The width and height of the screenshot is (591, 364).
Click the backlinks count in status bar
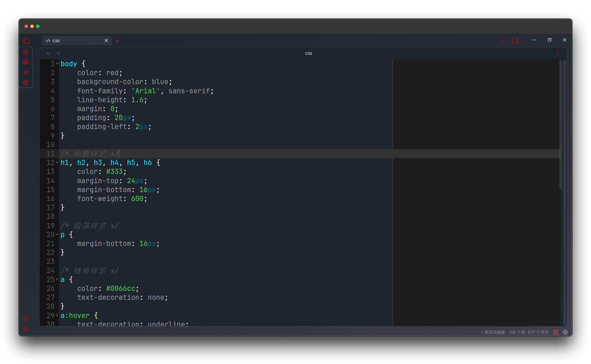tap(493, 332)
